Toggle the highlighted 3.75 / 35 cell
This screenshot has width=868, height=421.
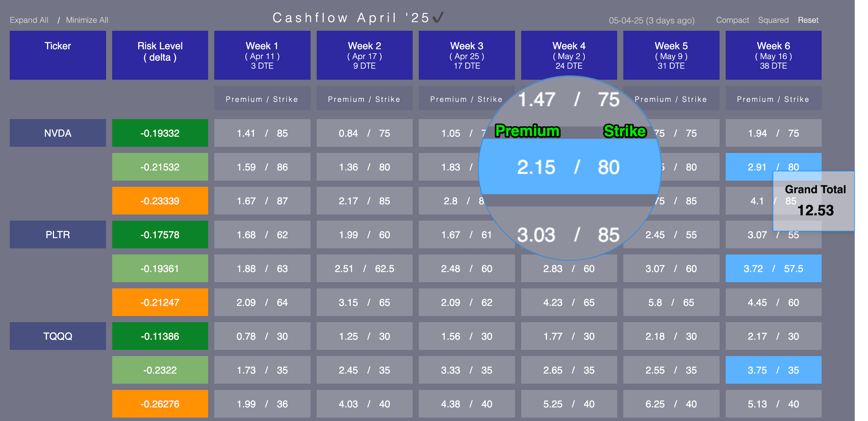coord(773,370)
